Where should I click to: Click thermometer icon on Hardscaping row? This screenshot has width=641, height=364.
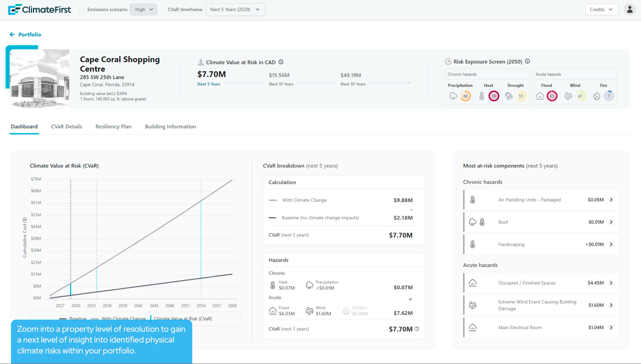click(x=472, y=244)
